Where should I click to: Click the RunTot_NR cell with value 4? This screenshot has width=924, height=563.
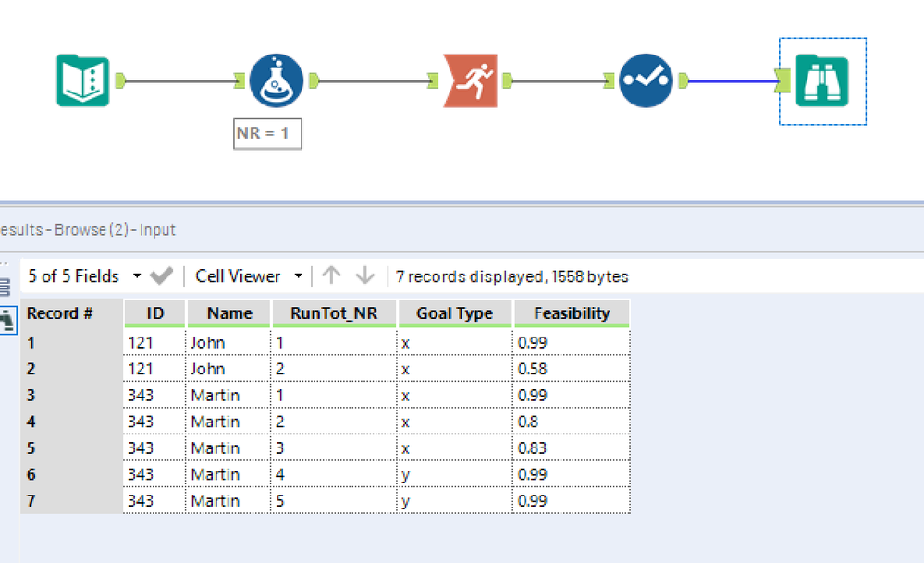(x=334, y=474)
